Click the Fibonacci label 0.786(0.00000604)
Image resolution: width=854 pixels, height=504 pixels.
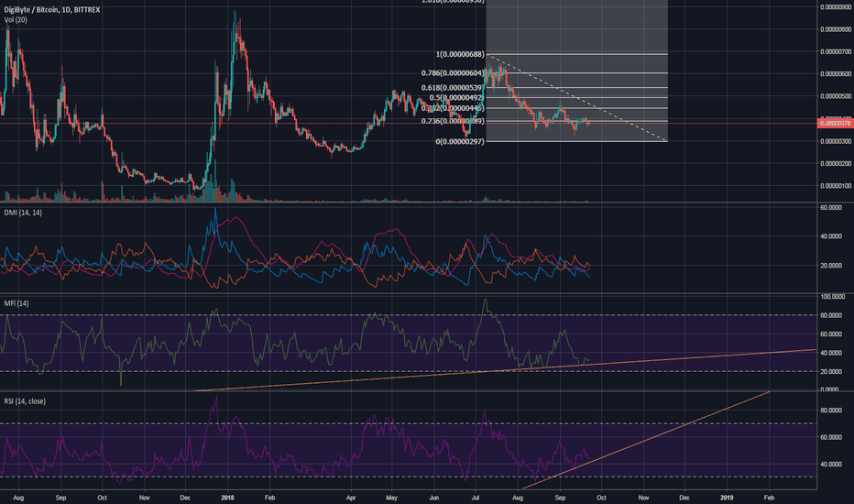click(453, 73)
